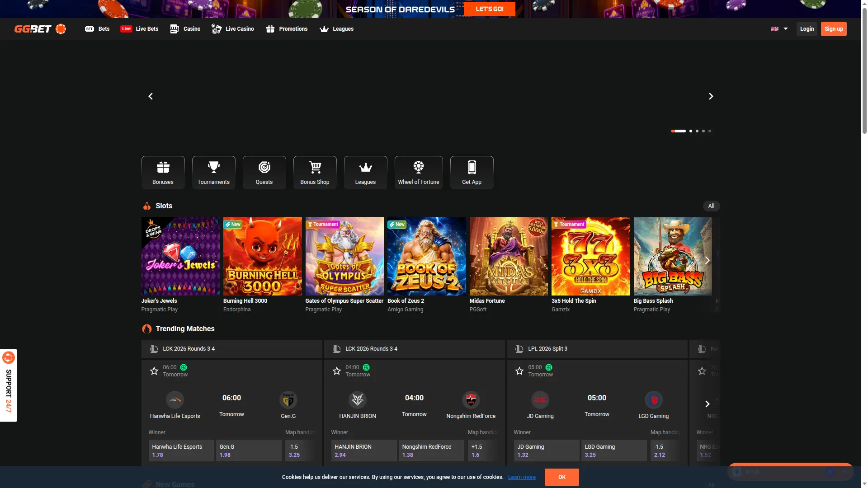Click the LGD Gaming team logo
868x488 pixels.
tap(654, 400)
